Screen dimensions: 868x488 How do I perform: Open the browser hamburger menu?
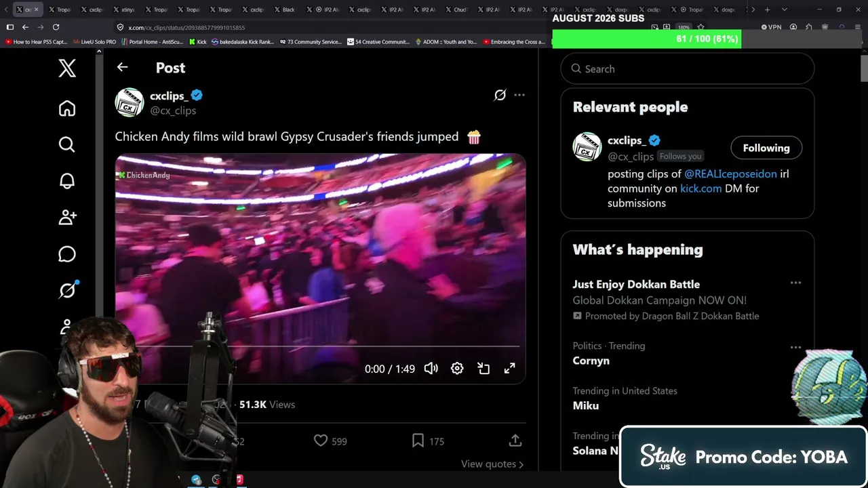(x=857, y=27)
